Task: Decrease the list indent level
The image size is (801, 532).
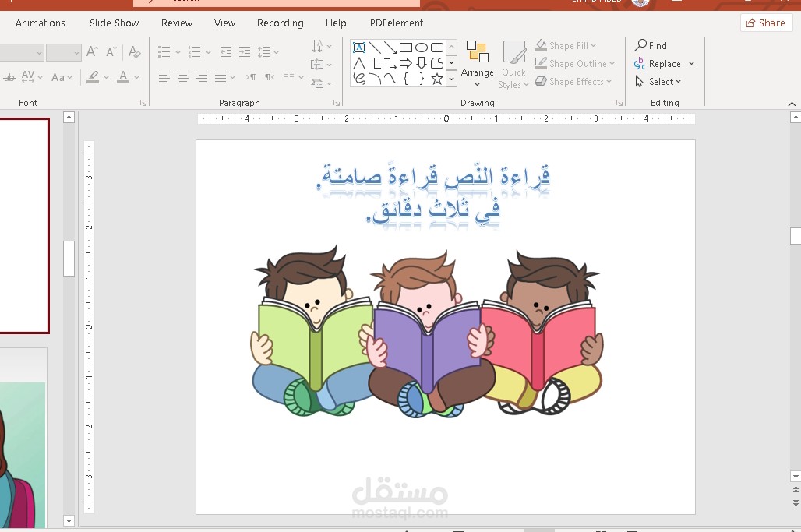Action: click(x=226, y=51)
